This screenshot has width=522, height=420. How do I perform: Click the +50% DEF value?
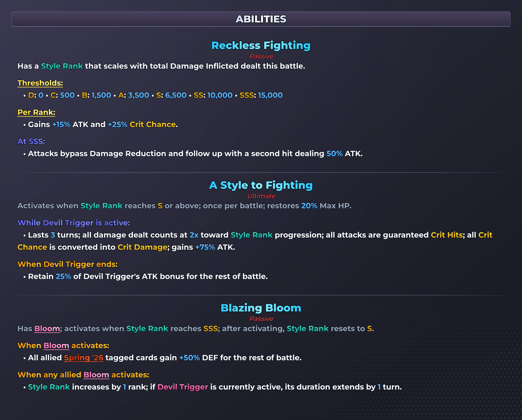click(x=190, y=358)
